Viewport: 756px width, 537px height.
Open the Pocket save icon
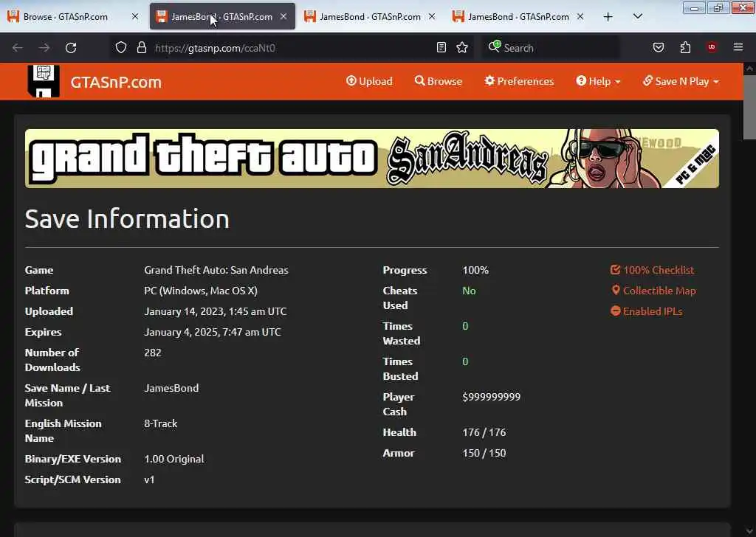coord(658,47)
